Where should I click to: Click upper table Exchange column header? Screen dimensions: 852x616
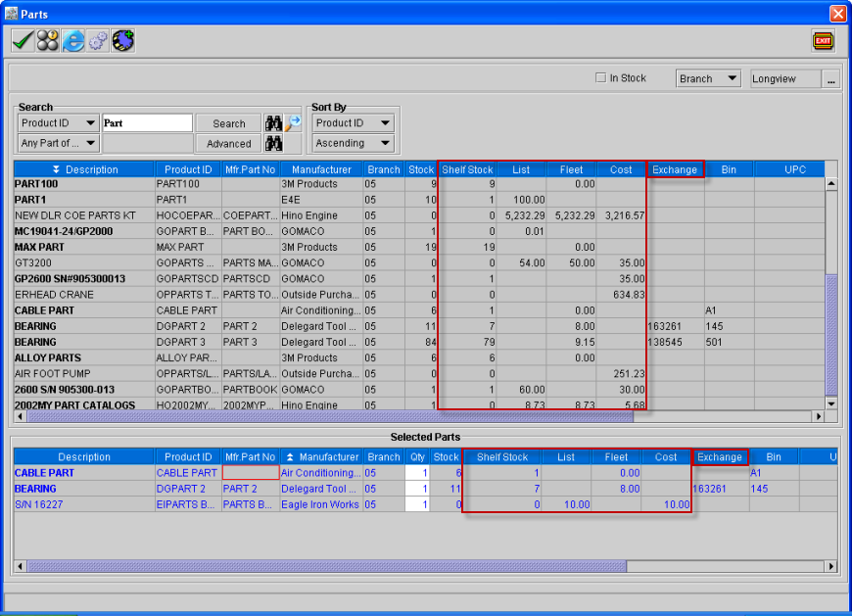tap(675, 169)
